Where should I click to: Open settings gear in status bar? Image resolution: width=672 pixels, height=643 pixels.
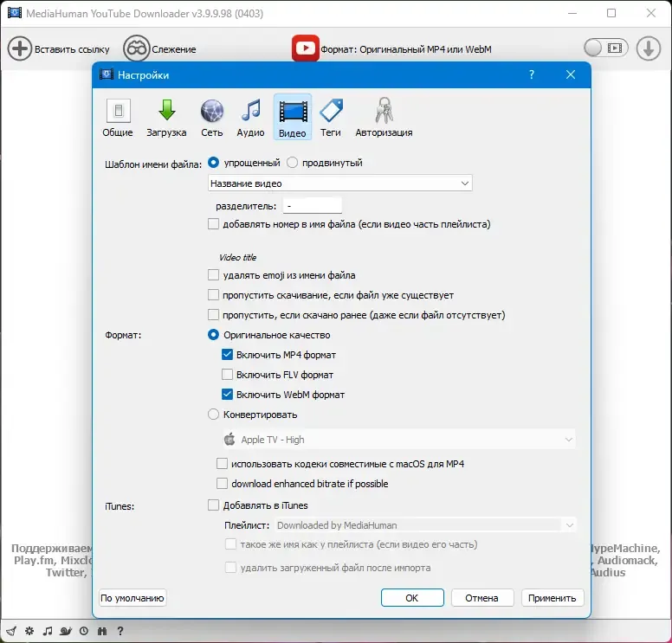point(29,631)
